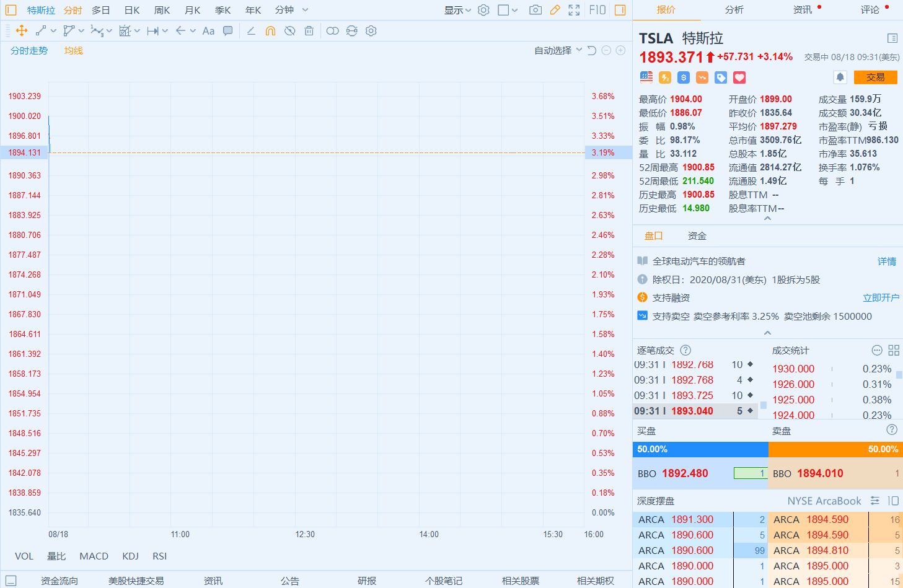The height and width of the screenshot is (588, 903).
Task: Open help for 逐笔成交 tick trades
Action: [685, 350]
